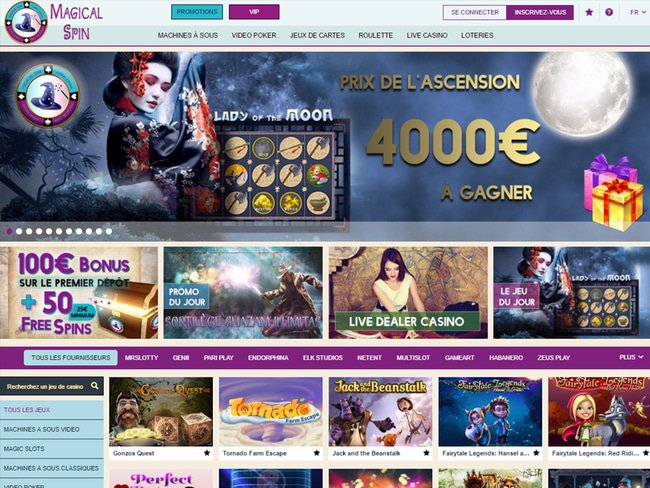
Task: Select the last carousel slide dot
Action: [x=109, y=231]
